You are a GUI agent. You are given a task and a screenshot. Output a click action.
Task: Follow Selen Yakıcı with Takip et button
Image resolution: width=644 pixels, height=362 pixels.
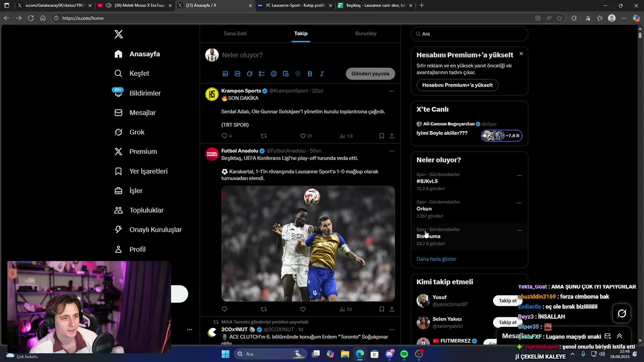508,322
